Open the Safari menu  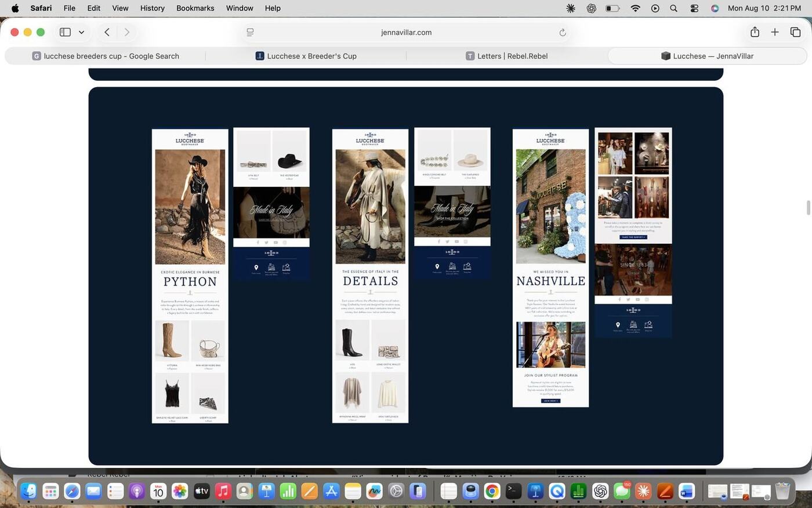click(x=41, y=8)
